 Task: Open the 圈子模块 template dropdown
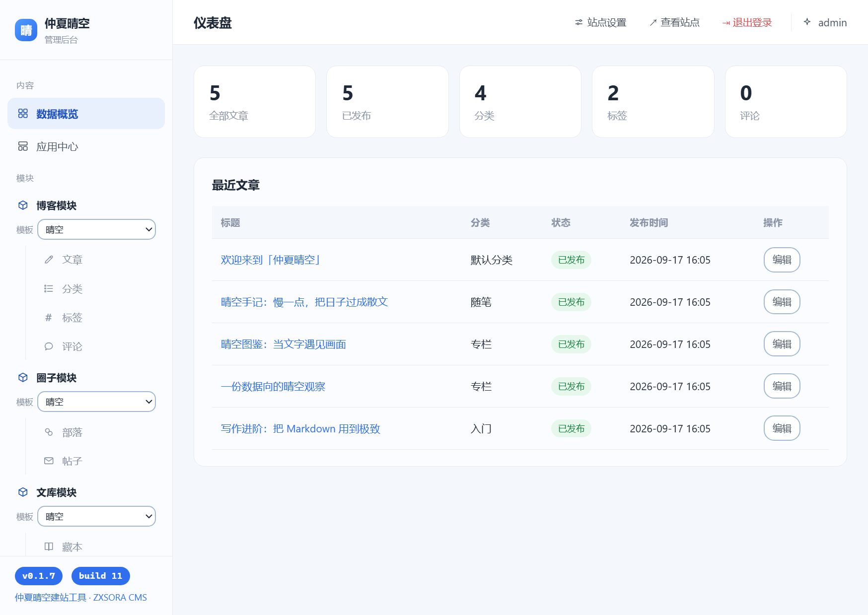click(96, 402)
